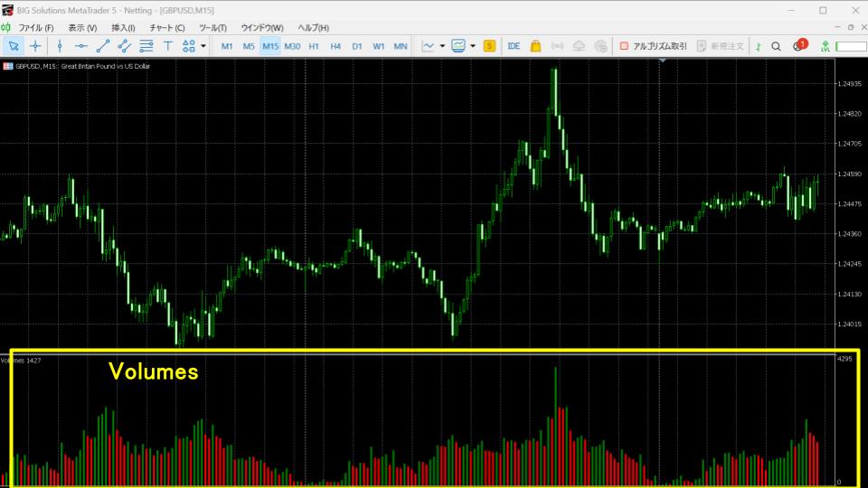The image size is (868, 488).
Task: Click the price label 1.24015
Action: [850, 324]
